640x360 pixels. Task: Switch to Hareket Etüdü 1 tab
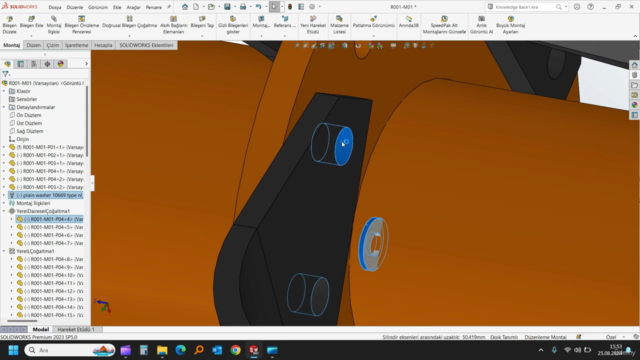point(76,329)
